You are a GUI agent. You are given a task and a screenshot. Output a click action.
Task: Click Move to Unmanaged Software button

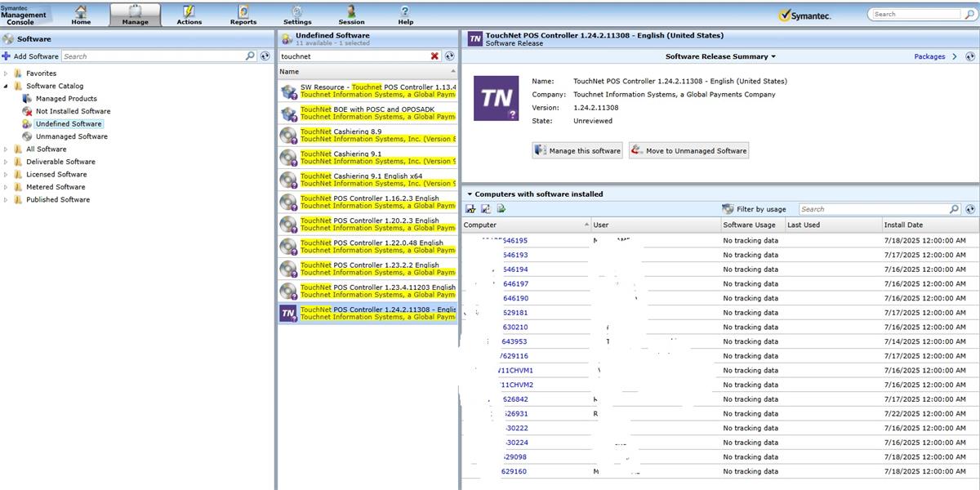pos(688,150)
